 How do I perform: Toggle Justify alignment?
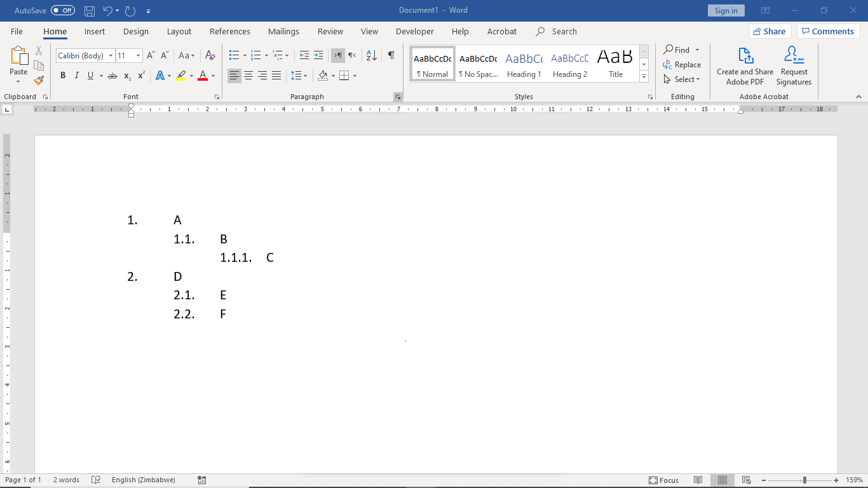pos(276,76)
